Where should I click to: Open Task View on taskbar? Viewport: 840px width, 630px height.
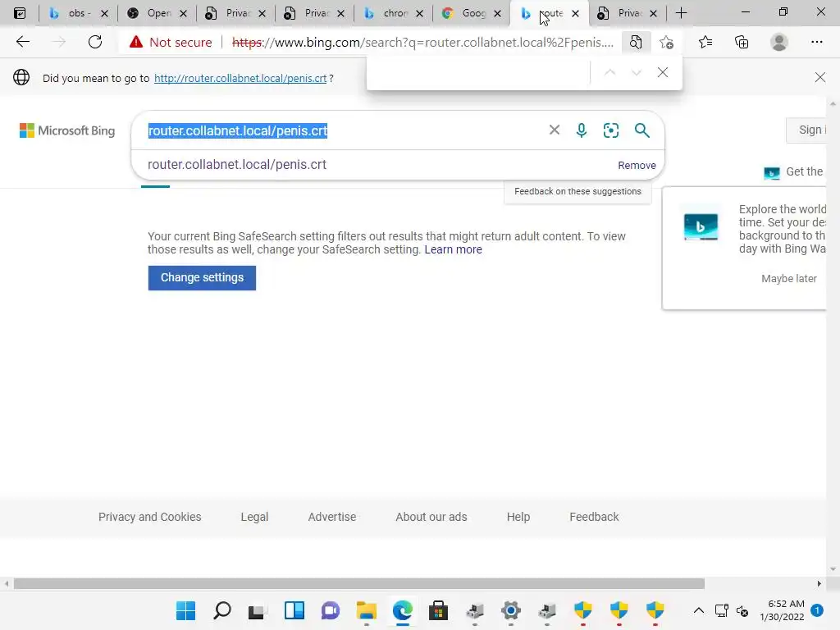tap(258, 610)
